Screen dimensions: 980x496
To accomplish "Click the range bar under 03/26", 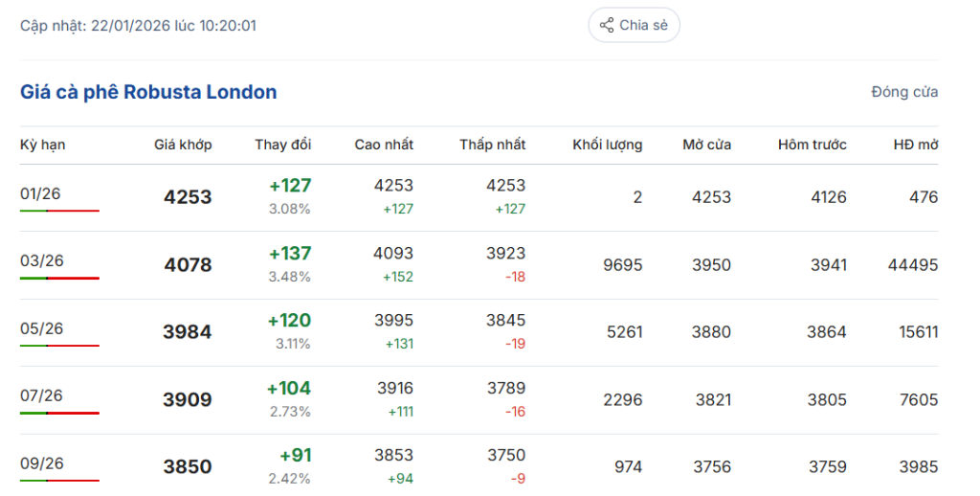I will [x=59, y=278].
